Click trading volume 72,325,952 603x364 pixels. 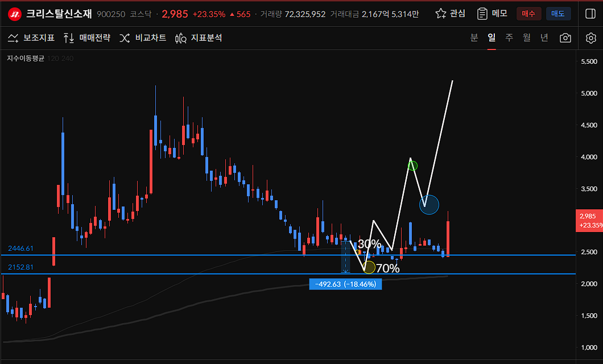pos(305,14)
